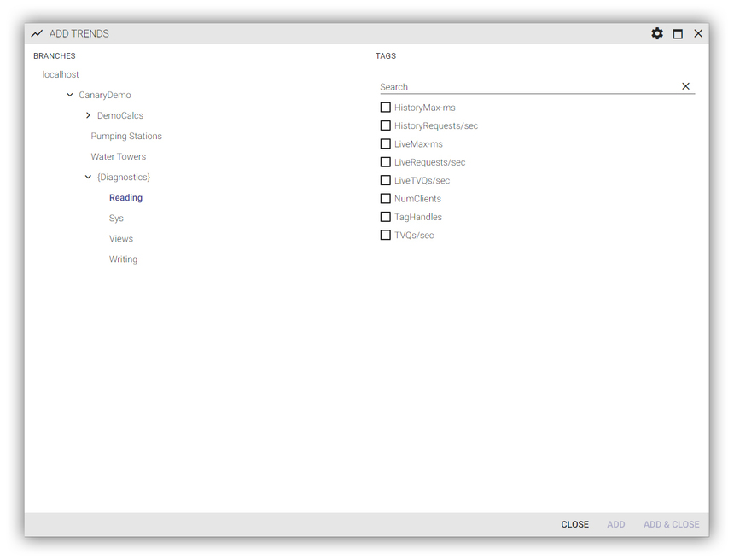Select the Sys node under Diagnostics
734x560 pixels.
(x=115, y=218)
